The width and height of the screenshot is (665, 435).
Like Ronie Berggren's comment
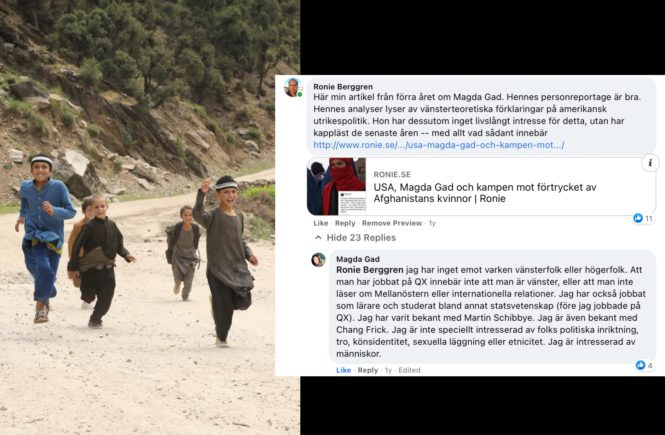[x=321, y=223]
